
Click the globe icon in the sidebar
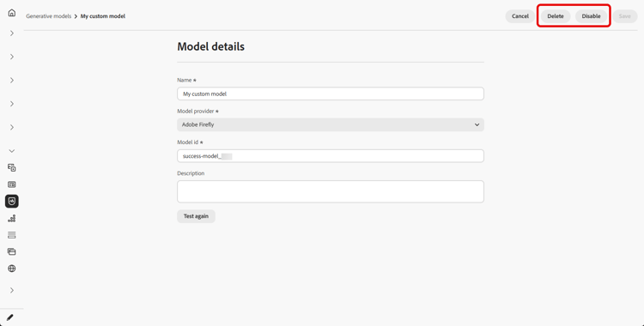(x=11, y=269)
